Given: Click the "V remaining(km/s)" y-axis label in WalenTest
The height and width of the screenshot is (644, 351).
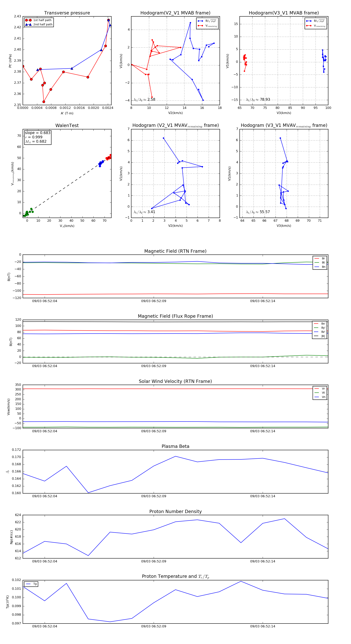Looking at the screenshot, I should point(12,173).
